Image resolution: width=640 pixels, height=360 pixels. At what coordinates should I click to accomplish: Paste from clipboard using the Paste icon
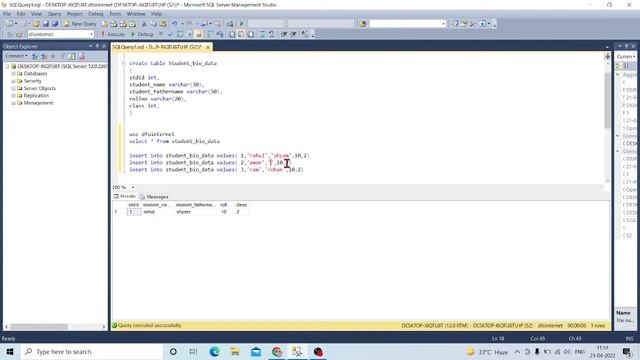[x=163, y=24]
